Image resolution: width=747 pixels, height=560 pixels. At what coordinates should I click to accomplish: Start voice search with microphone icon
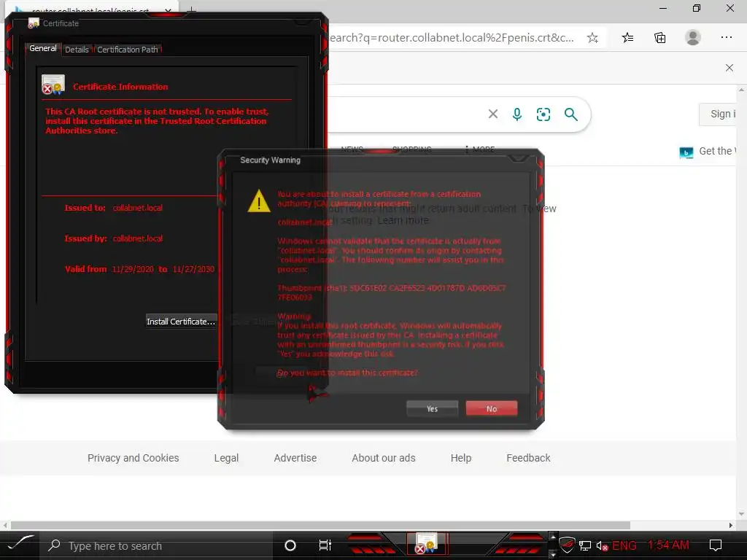517,114
